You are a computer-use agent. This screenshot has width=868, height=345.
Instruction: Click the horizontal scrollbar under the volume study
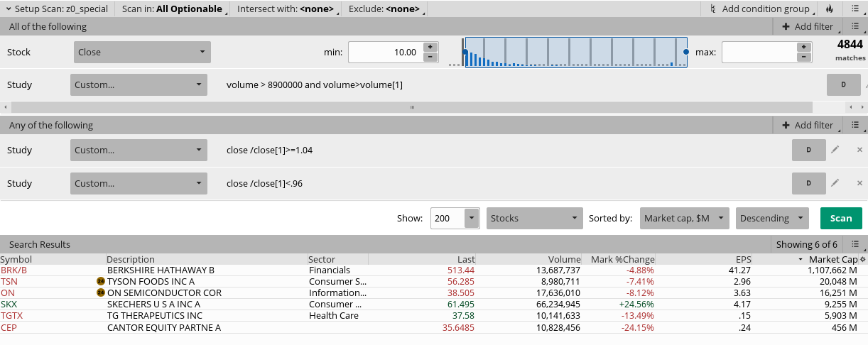411,106
